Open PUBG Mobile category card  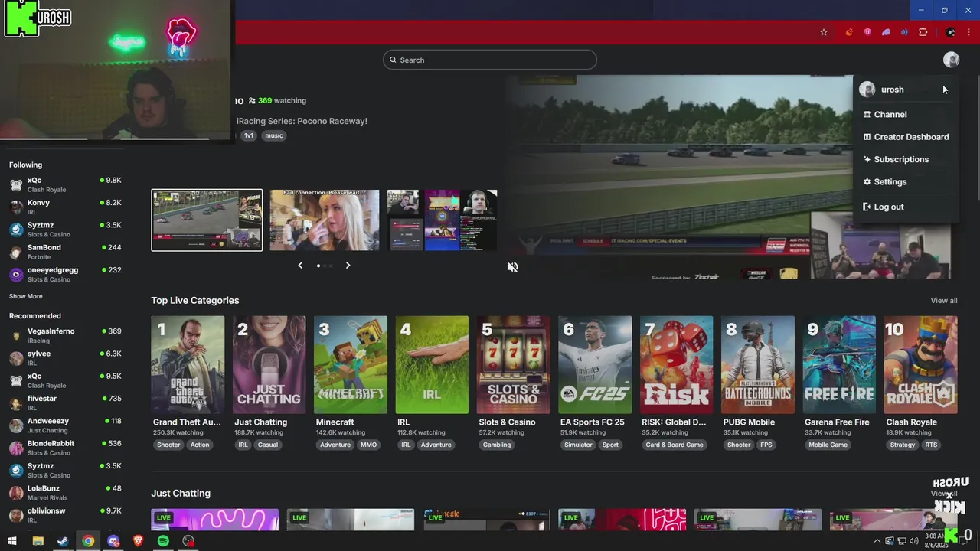click(x=758, y=365)
